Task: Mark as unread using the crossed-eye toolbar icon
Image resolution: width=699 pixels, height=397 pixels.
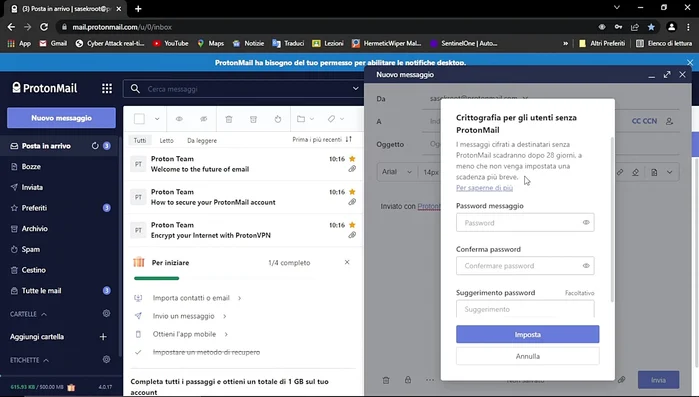Action: tap(204, 119)
